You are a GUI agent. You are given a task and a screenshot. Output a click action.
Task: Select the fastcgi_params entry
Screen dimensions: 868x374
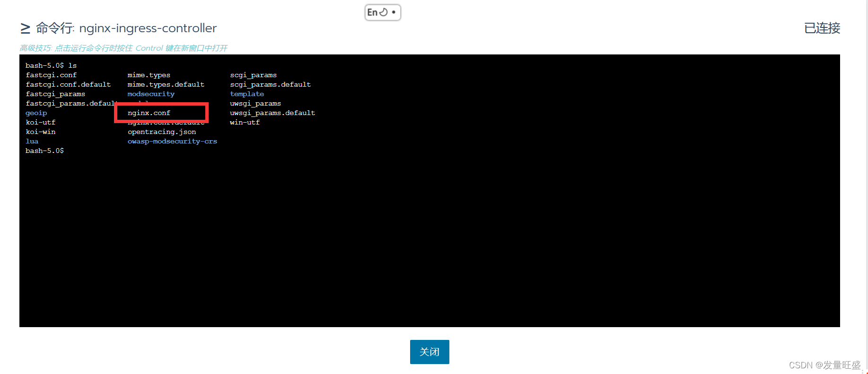(x=55, y=94)
